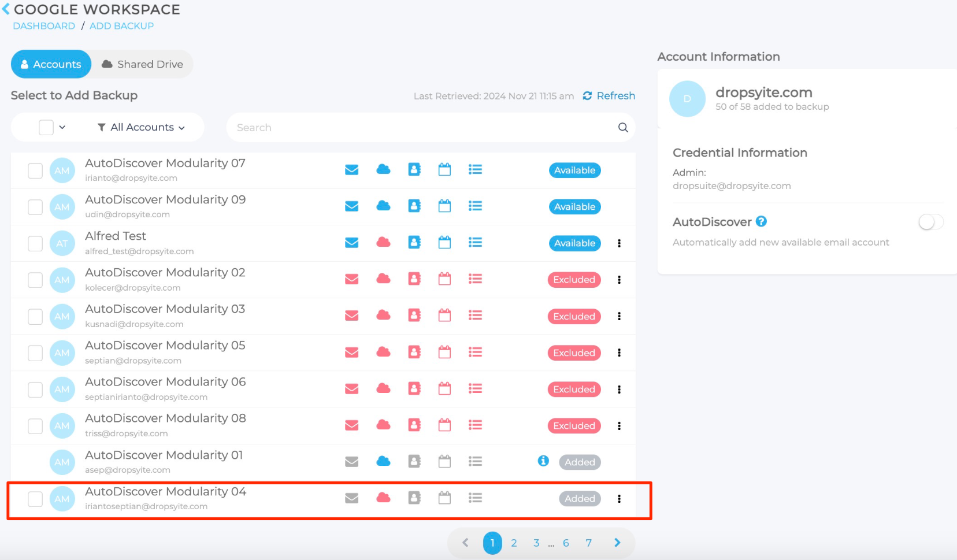Open three-dot menu for AutoDiscover Modularity 04
Image resolution: width=957 pixels, height=560 pixels.
click(619, 499)
